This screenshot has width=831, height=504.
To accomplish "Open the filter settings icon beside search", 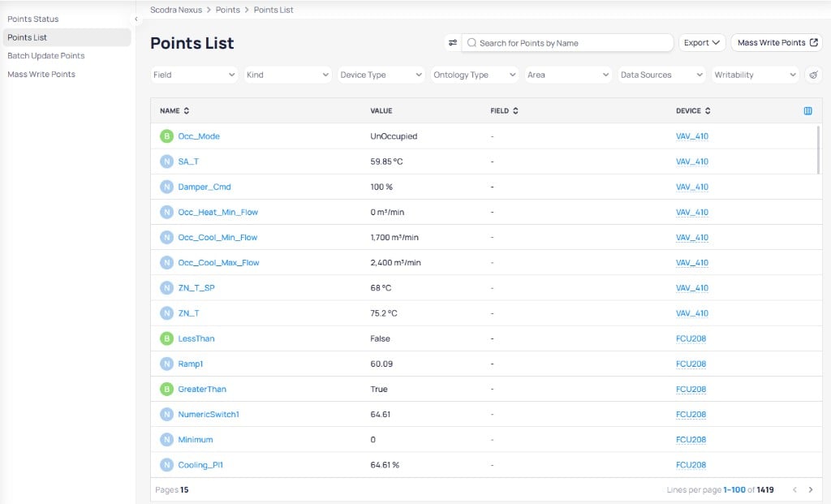I will click(453, 43).
